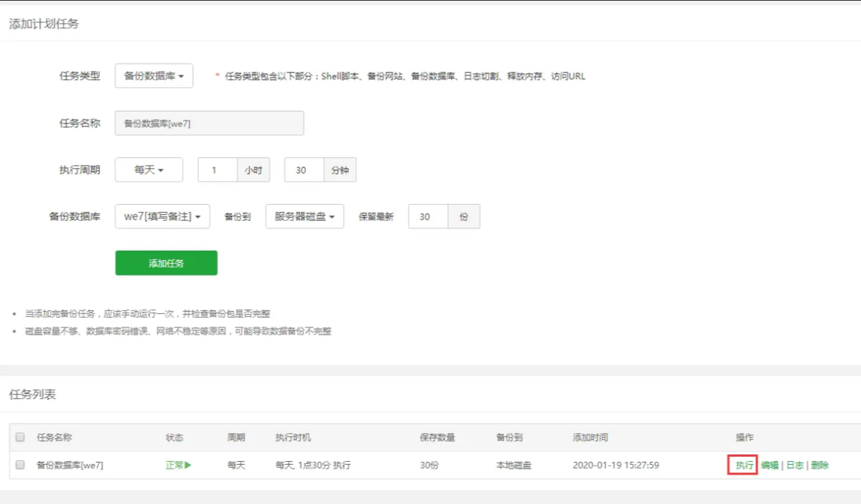Open the we7[填写备注] database dropdown
Viewport: 861px width, 504px height.
click(x=163, y=217)
